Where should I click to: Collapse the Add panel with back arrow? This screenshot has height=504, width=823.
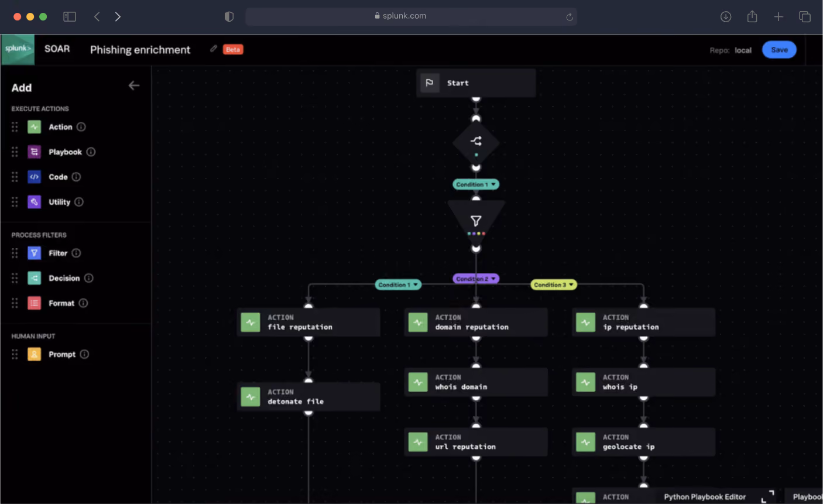pyautogui.click(x=134, y=85)
